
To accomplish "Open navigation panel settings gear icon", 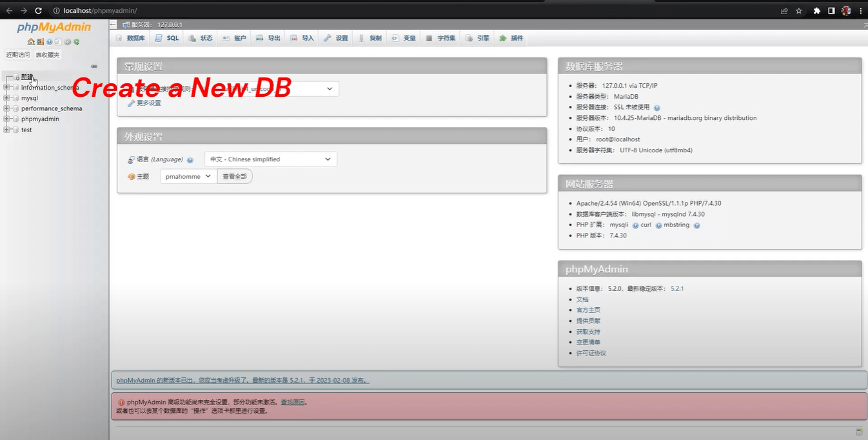I will 67,42.
